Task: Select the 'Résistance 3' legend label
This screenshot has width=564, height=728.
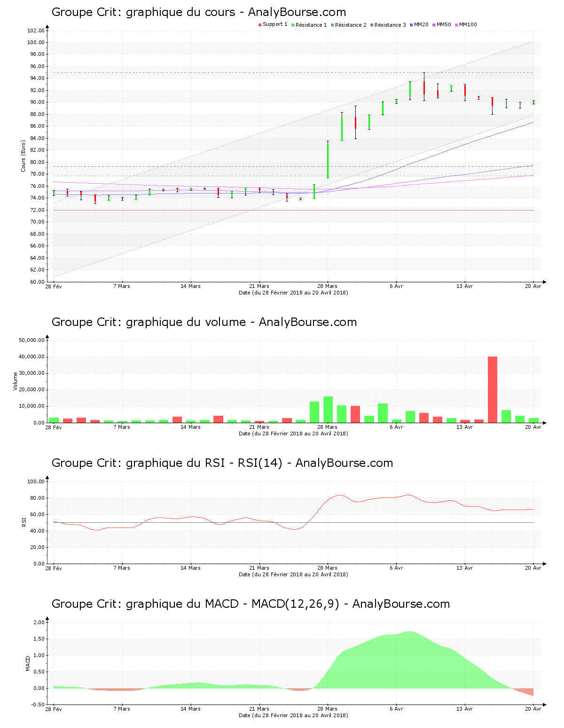Action: 390,25
